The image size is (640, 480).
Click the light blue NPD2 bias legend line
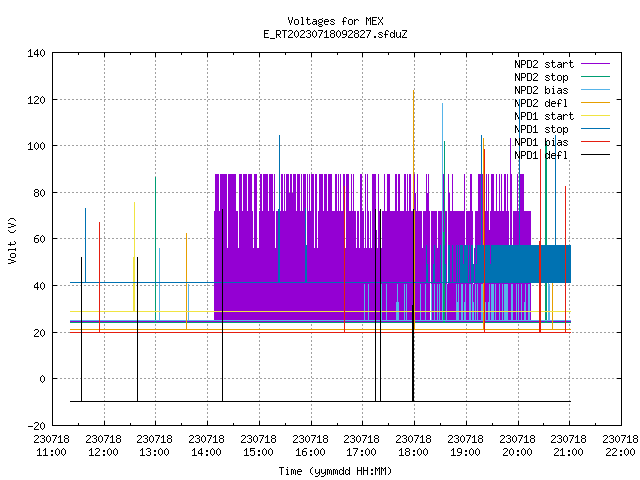pyautogui.click(x=596, y=89)
